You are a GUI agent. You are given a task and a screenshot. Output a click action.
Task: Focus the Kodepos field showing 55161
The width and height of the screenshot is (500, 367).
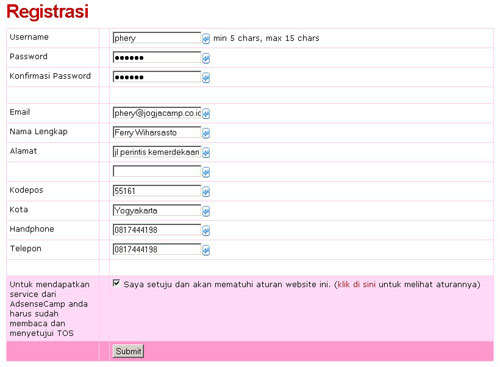[157, 191]
